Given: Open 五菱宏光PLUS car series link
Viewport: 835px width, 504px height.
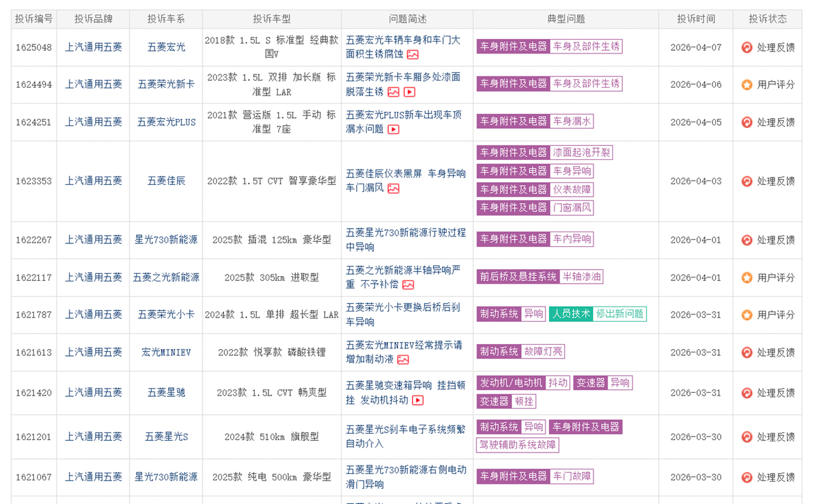Looking at the screenshot, I should (166, 122).
